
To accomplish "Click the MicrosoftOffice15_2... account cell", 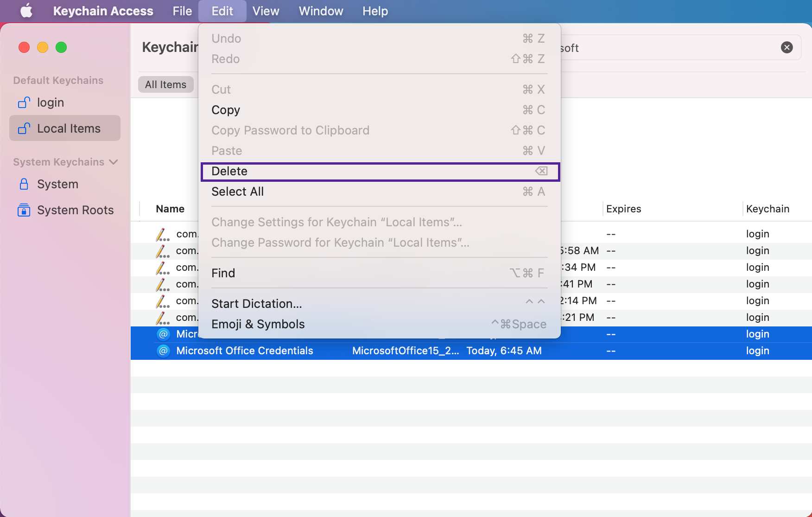I will coord(406,351).
